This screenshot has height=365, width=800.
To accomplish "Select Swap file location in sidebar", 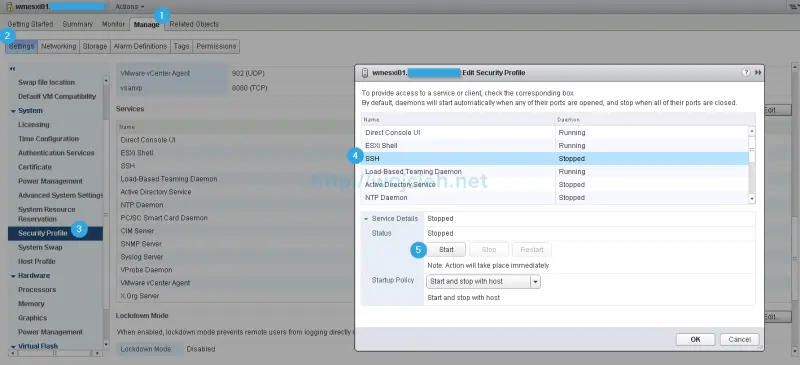I will 46,82.
